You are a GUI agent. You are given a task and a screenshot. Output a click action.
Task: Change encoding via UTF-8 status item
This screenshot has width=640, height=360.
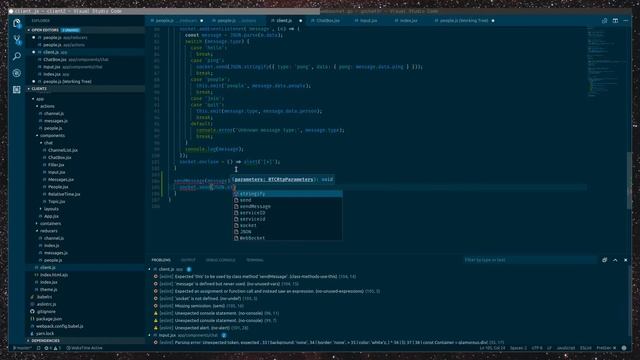pos(537,348)
